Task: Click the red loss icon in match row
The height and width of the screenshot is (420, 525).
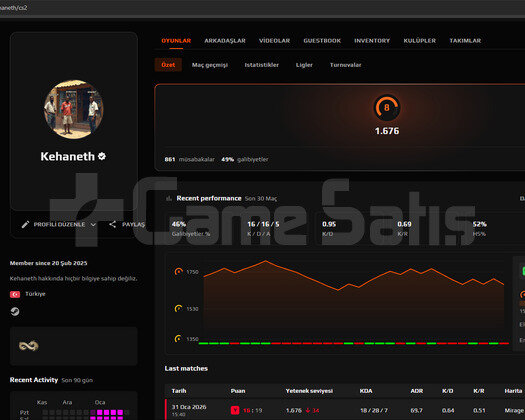Action: pos(235,410)
